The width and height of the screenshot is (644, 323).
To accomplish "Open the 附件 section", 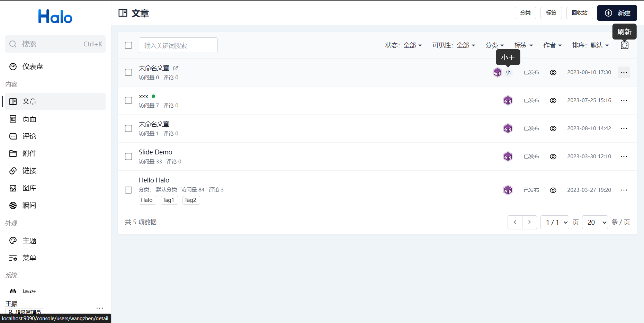I will pyautogui.click(x=29, y=153).
